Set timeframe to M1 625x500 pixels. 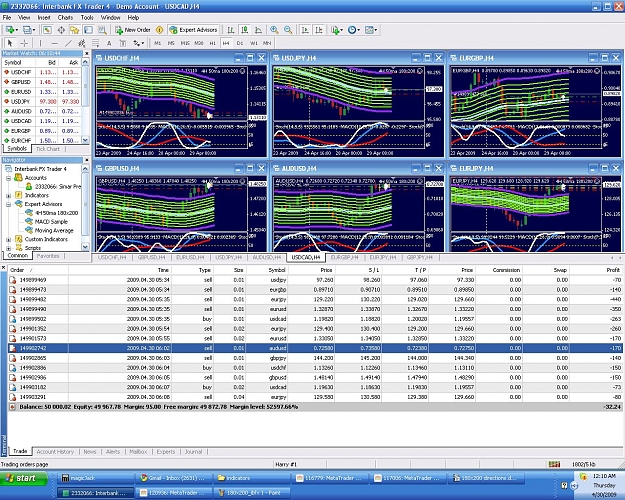[x=158, y=43]
